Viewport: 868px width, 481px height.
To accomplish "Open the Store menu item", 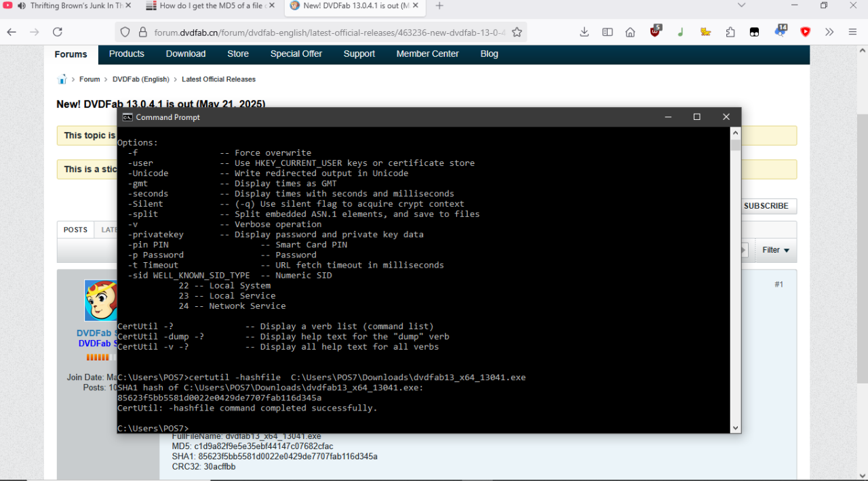I will point(238,54).
